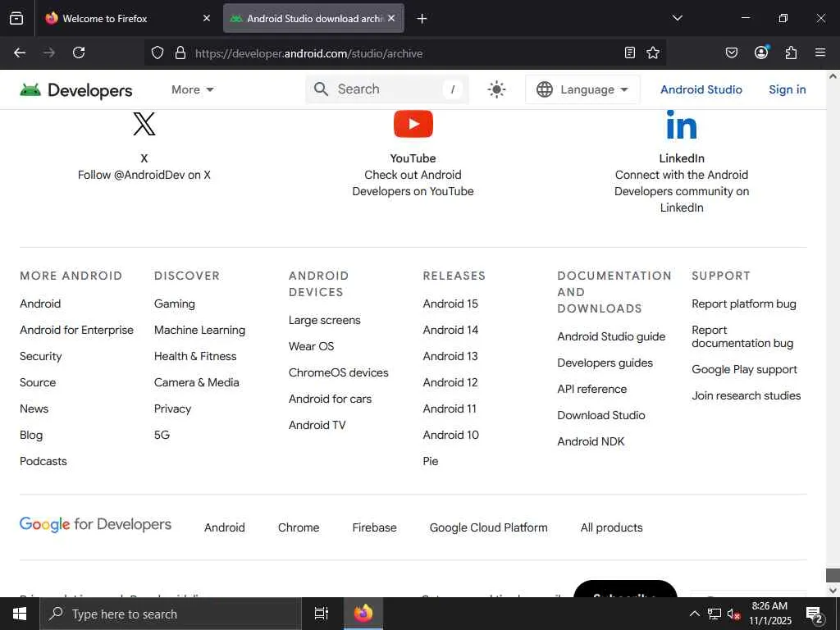Switch to the Welcome to Firefox tab
This screenshot has width=840, height=630.
pyautogui.click(x=127, y=18)
